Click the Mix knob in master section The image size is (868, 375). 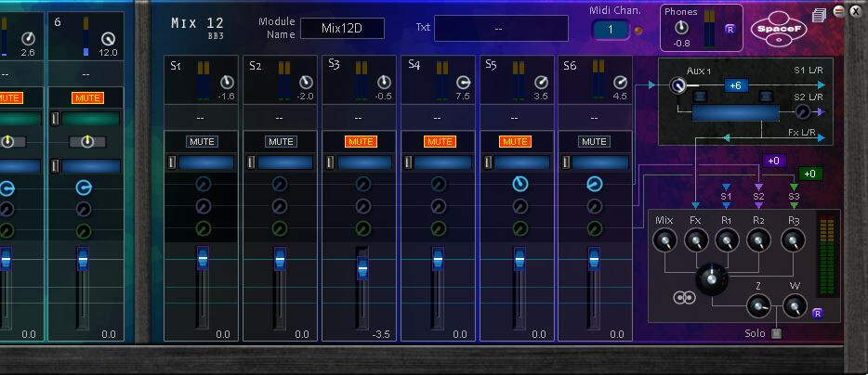[664, 240]
